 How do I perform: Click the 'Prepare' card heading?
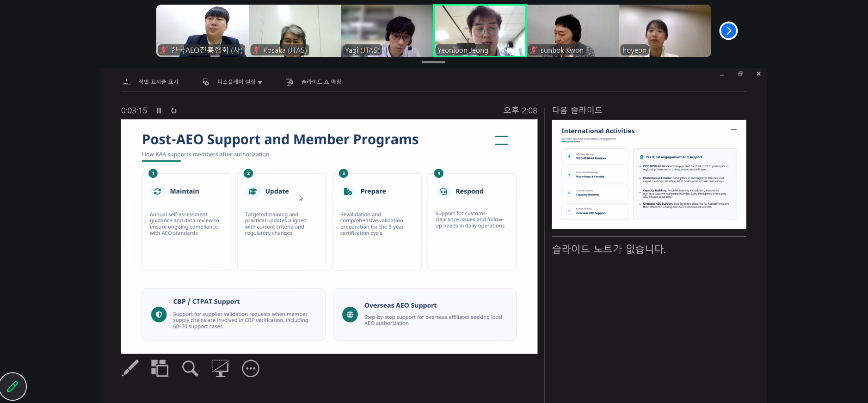click(373, 191)
